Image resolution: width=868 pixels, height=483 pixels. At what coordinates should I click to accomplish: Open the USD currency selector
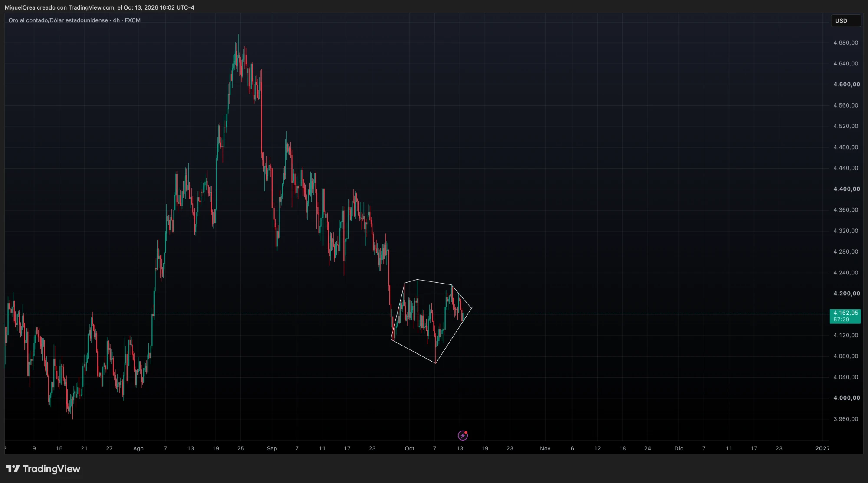tap(845, 21)
